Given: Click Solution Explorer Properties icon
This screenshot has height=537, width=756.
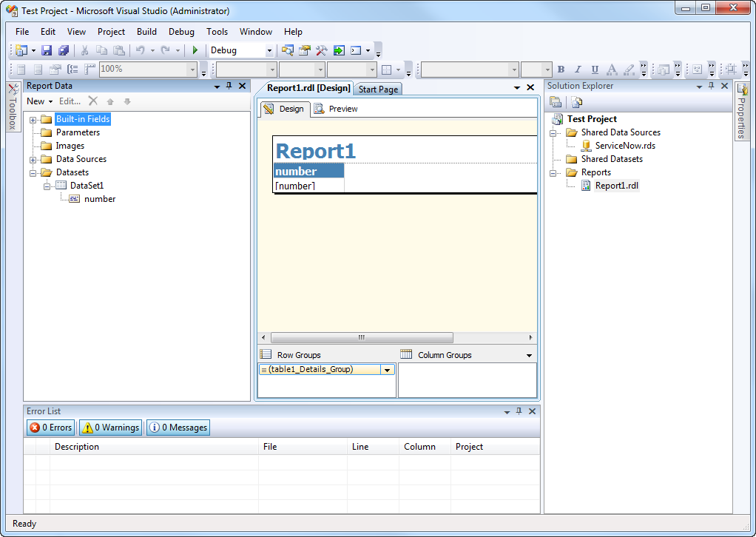Looking at the screenshot, I should coord(556,102).
